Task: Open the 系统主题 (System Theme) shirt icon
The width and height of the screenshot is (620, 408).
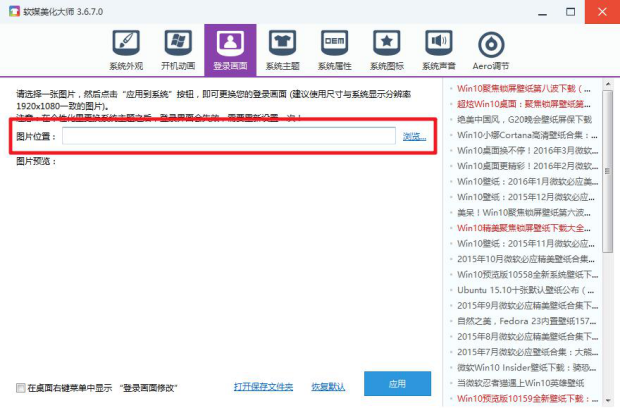Action: pos(282,49)
